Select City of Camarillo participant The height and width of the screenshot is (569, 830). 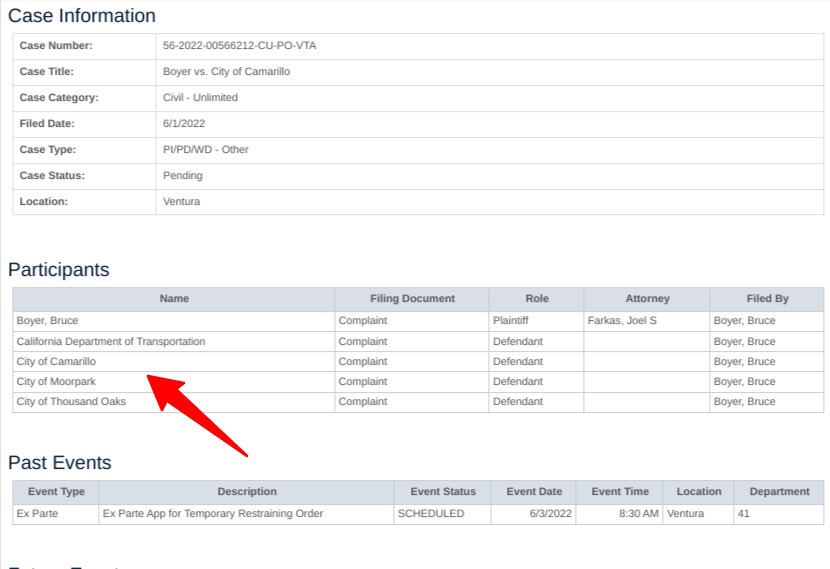tap(56, 362)
